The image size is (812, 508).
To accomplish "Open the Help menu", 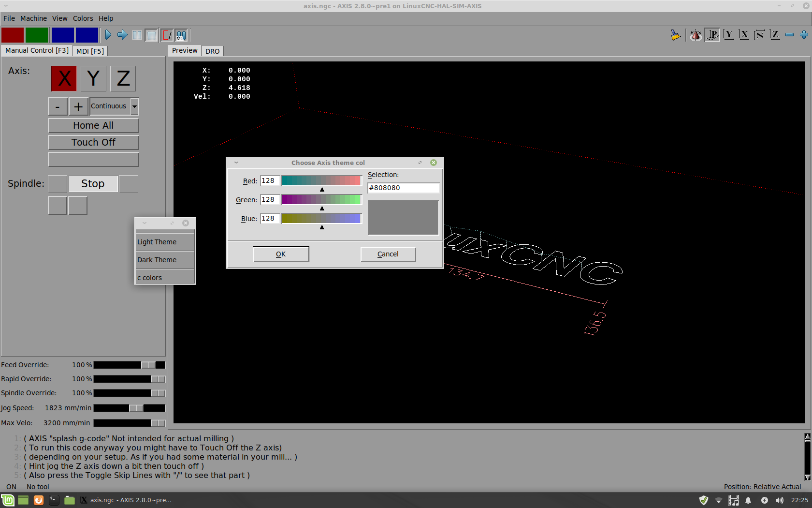I will tap(106, 18).
